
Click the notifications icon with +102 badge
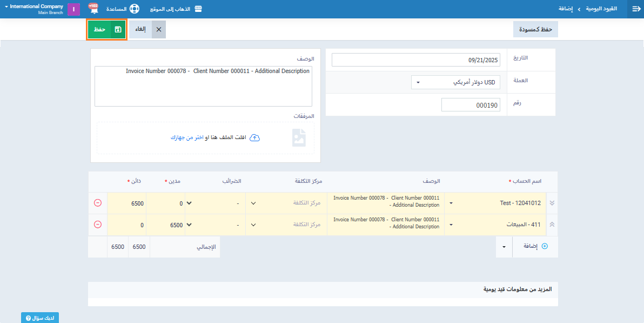[x=93, y=9]
